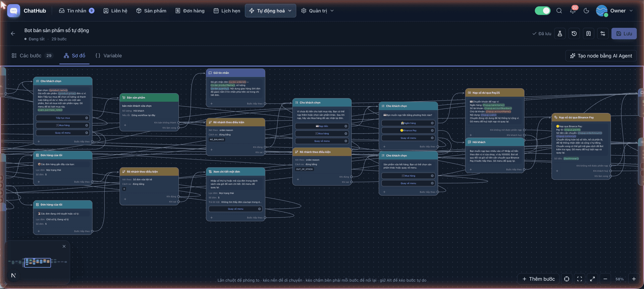Open the Sản phẩm menu
This screenshot has height=289, width=644.
pyautogui.click(x=151, y=11)
